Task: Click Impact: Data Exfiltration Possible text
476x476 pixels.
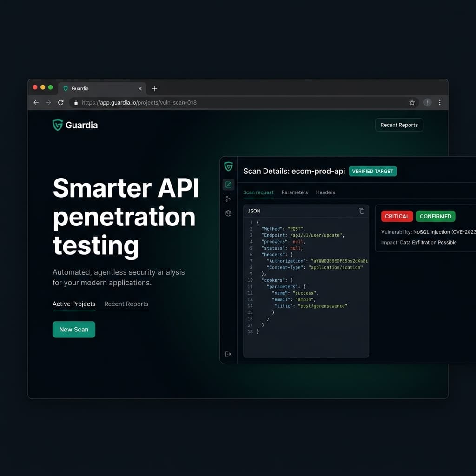Action: pyautogui.click(x=419, y=242)
